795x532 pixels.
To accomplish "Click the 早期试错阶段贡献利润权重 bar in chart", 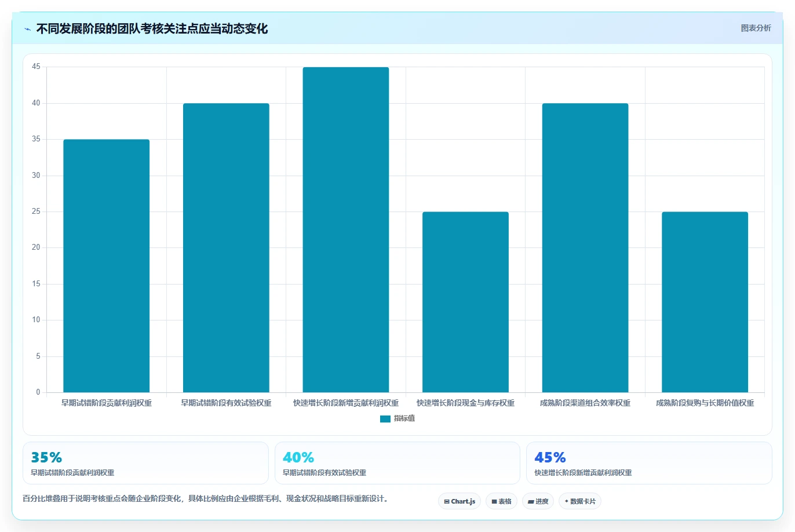I will pyautogui.click(x=107, y=266).
